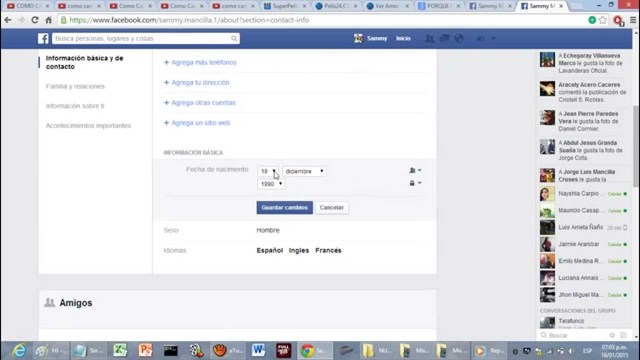Viewport: 640px width, 360px height.
Task: Click the Amigos section heading
Action: pos(76,303)
